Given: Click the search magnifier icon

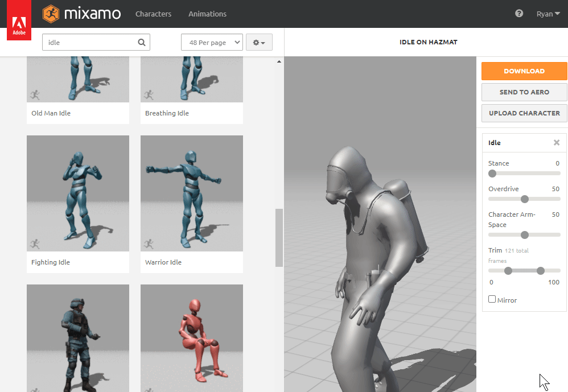Looking at the screenshot, I should point(142,42).
